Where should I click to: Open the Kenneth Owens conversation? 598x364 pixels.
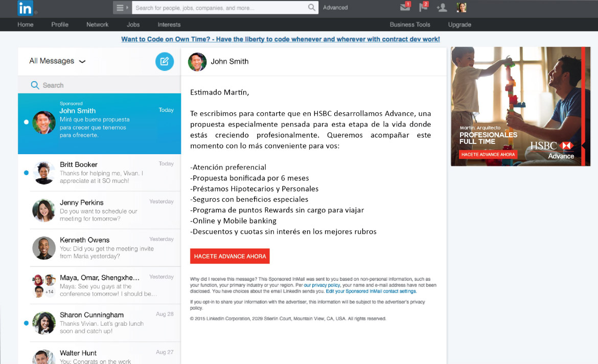100,248
